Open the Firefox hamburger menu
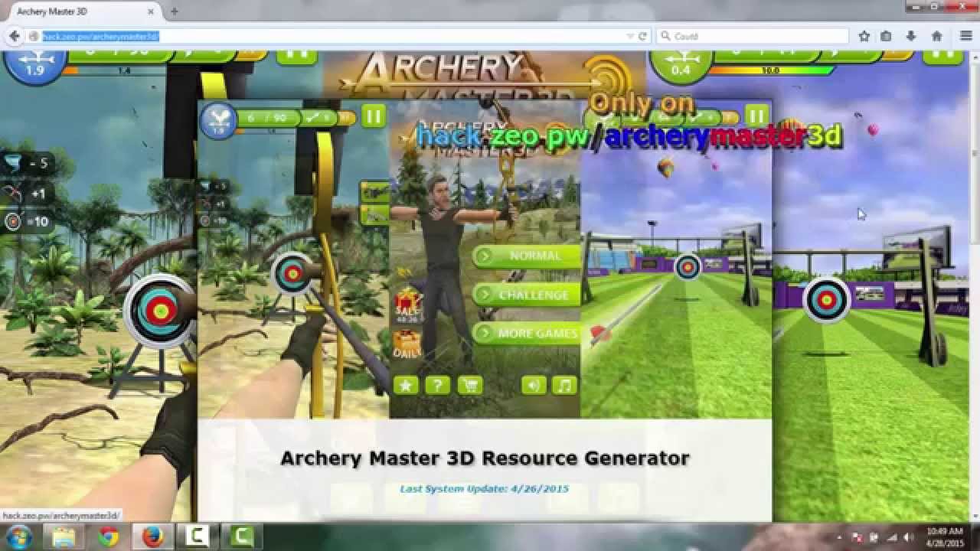The height and width of the screenshot is (551, 980). point(965,36)
